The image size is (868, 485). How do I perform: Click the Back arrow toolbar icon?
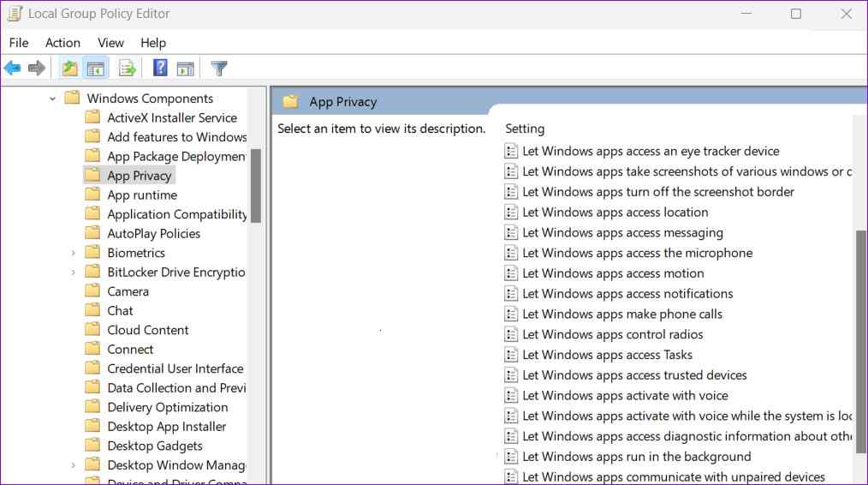[x=12, y=69]
